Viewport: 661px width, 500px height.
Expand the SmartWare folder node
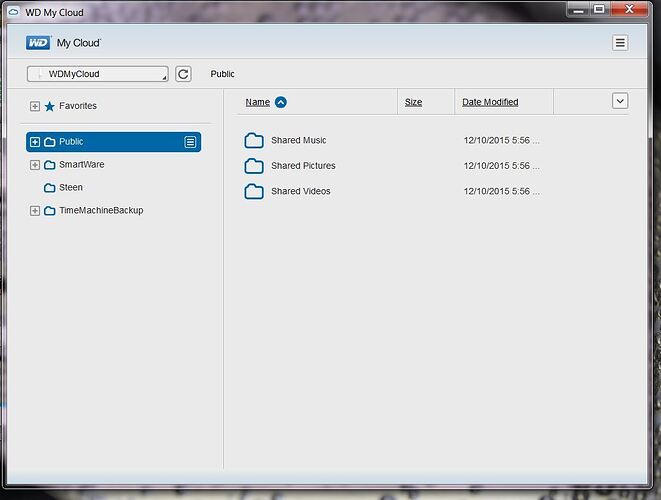35,165
